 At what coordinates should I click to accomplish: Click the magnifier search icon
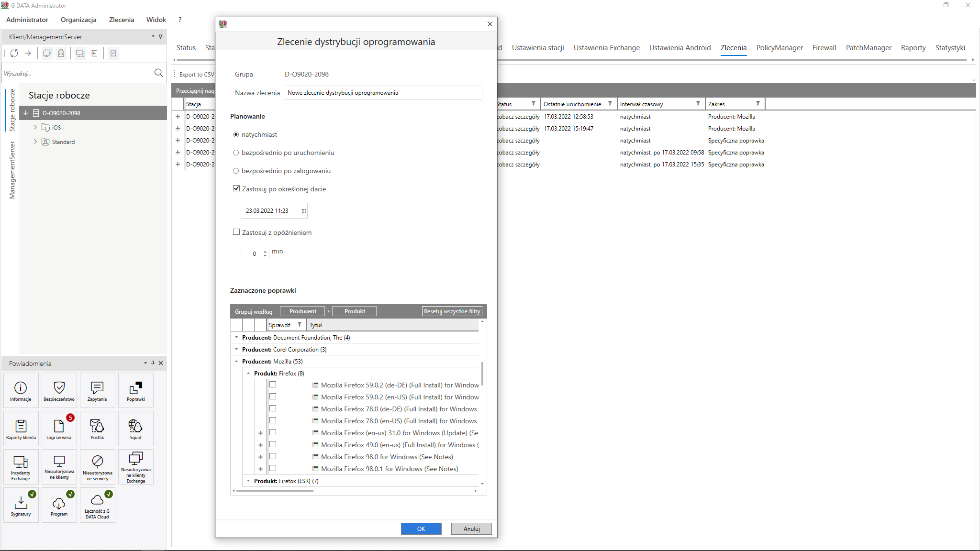point(159,73)
